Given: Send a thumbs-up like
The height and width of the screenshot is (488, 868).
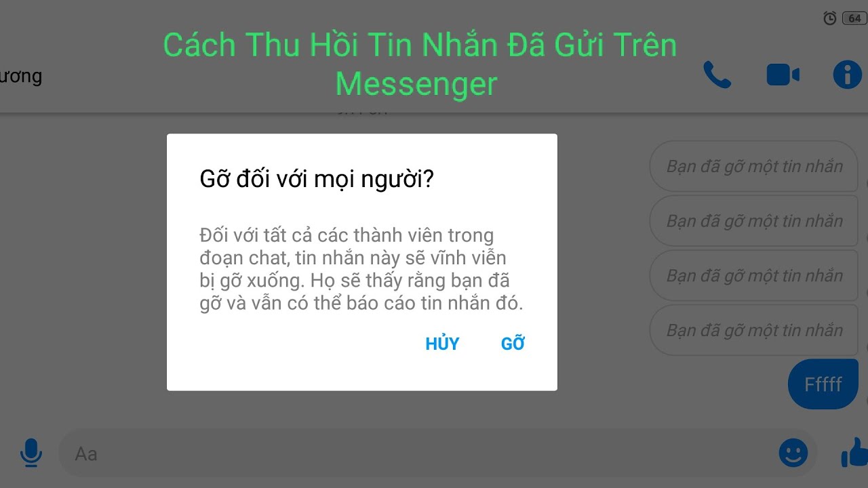Looking at the screenshot, I should pos(854,453).
